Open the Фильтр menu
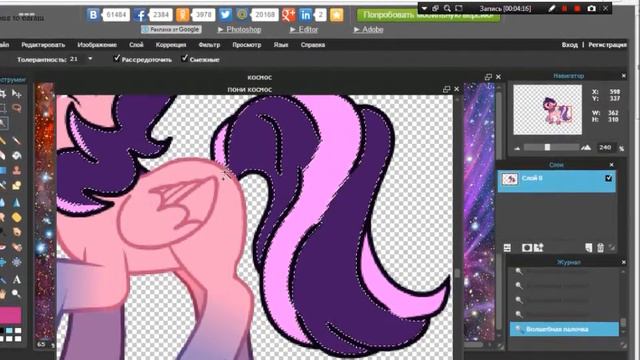Screen dimensions: 640x360 [x=209, y=45]
